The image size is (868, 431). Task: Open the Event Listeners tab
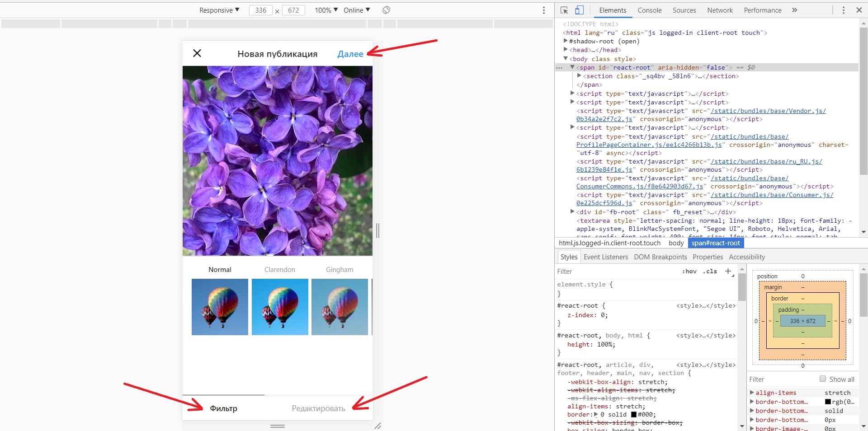pos(606,257)
